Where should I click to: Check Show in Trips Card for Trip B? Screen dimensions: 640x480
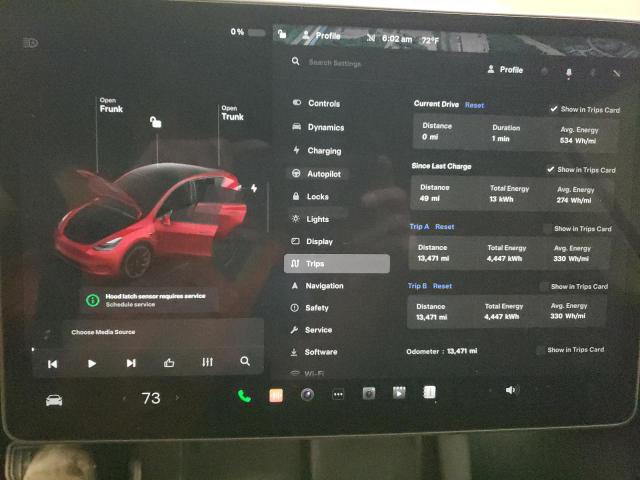(x=544, y=287)
